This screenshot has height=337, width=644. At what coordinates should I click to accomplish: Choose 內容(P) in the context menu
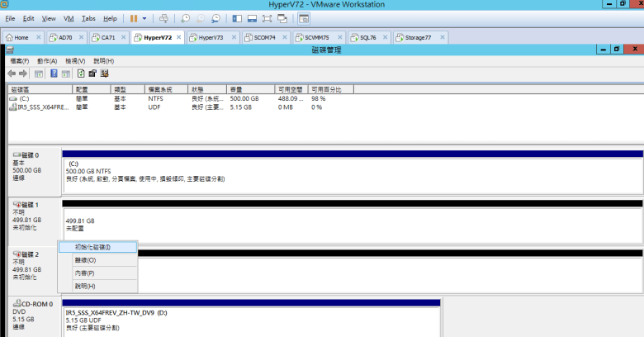coord(85,273)
